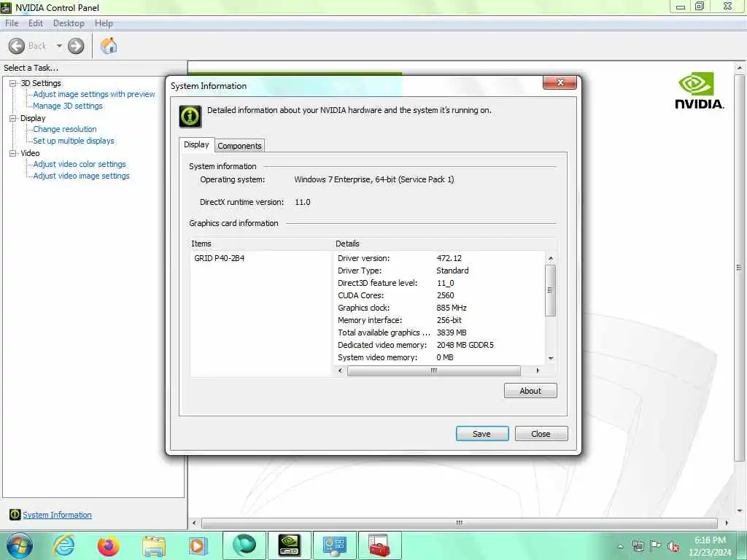
Task: Open the Edit menu
Action: (35, 23)
